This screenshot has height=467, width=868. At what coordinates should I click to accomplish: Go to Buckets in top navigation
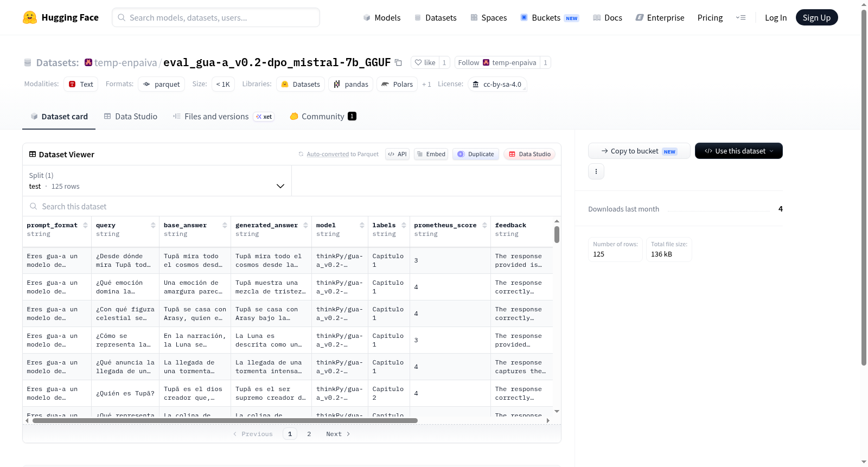[550, 17]
